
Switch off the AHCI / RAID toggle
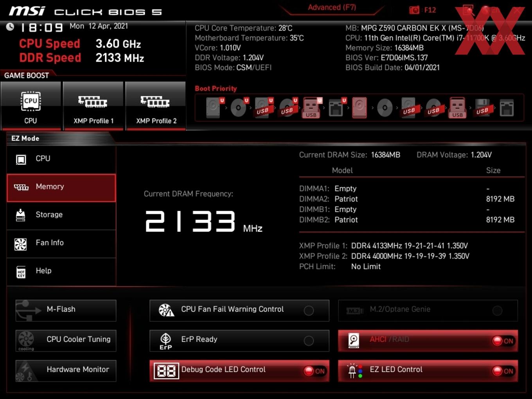pos(503,341)
